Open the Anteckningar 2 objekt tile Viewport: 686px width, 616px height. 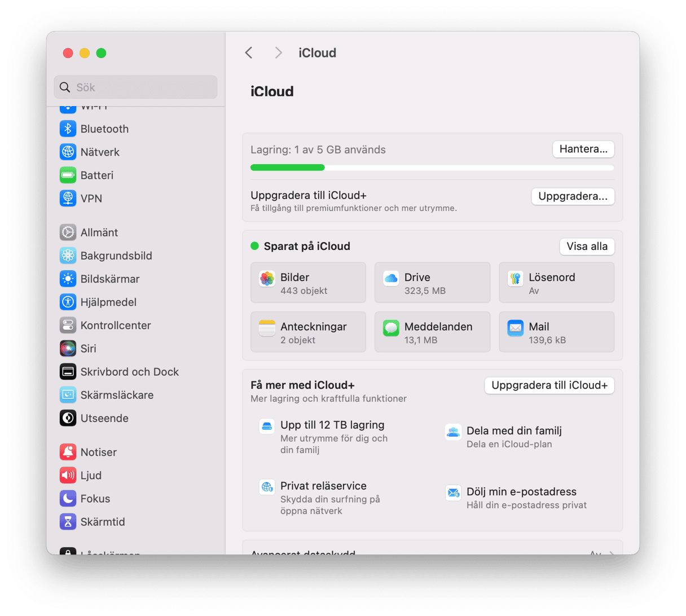(308, 332)
